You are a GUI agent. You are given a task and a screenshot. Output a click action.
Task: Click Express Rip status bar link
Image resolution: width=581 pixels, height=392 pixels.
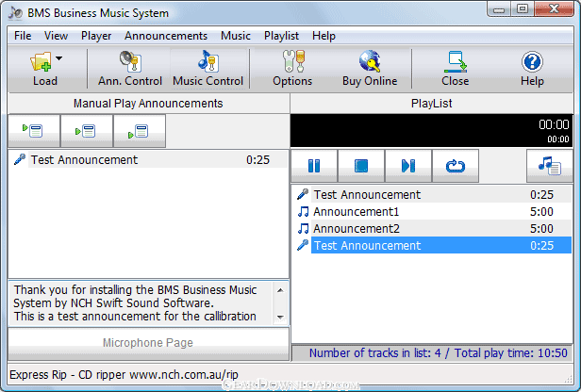pyautogui.click(x=124, y=375)
